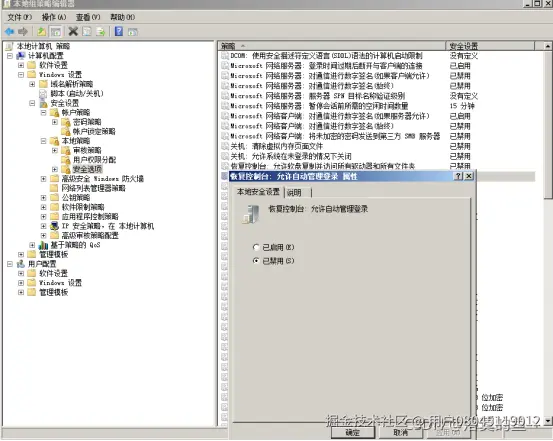Image resolution: width=553 pixels, height=441 pixels.
Task: Select 软件设置 under 用户配置
Action: 53,273
